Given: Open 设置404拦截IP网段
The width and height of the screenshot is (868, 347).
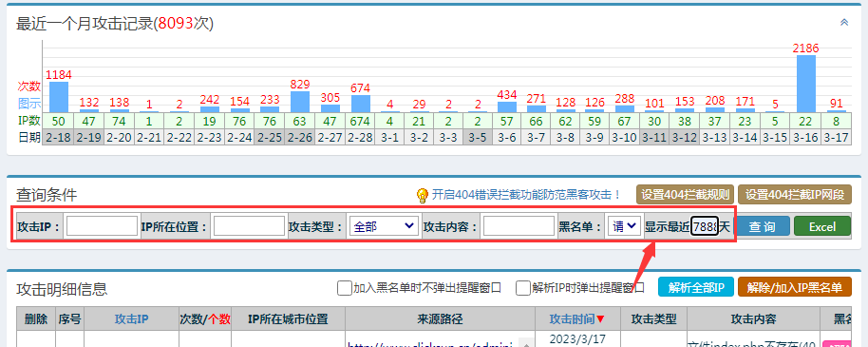Looking at the screenshot, I should 795,195.
